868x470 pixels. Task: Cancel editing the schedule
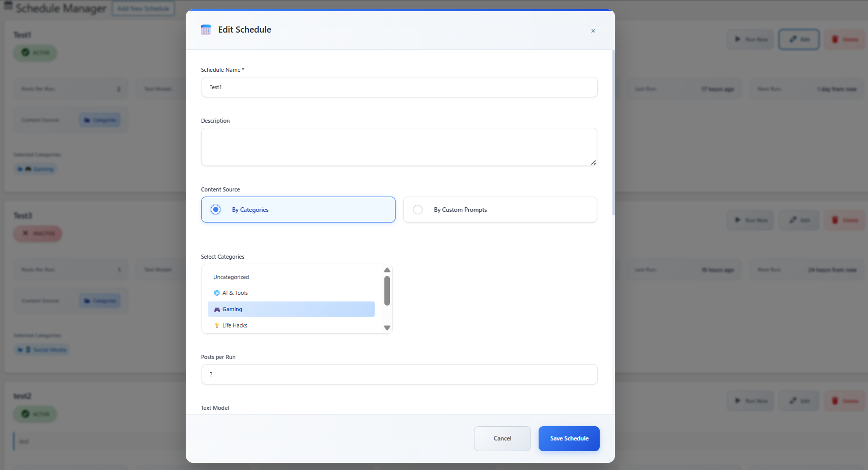pyautogui.click(x=502, y=438)
